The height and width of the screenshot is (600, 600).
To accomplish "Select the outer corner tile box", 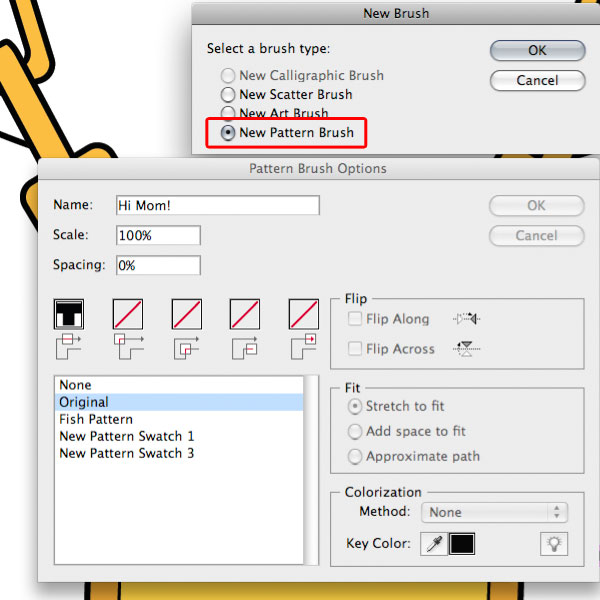I will [128, 314].
